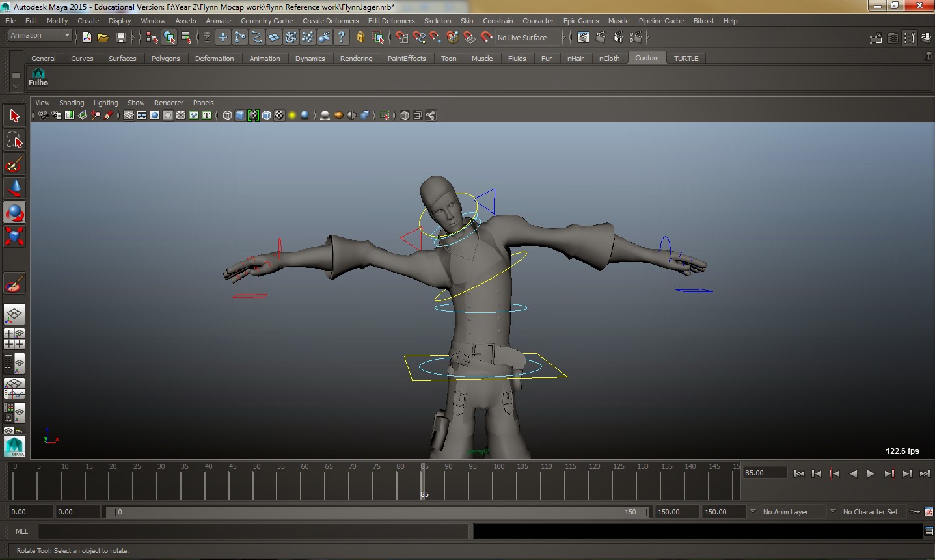
Task: Expand the collapsed section after No Live Surface
Action: click(x=565, y=38)
